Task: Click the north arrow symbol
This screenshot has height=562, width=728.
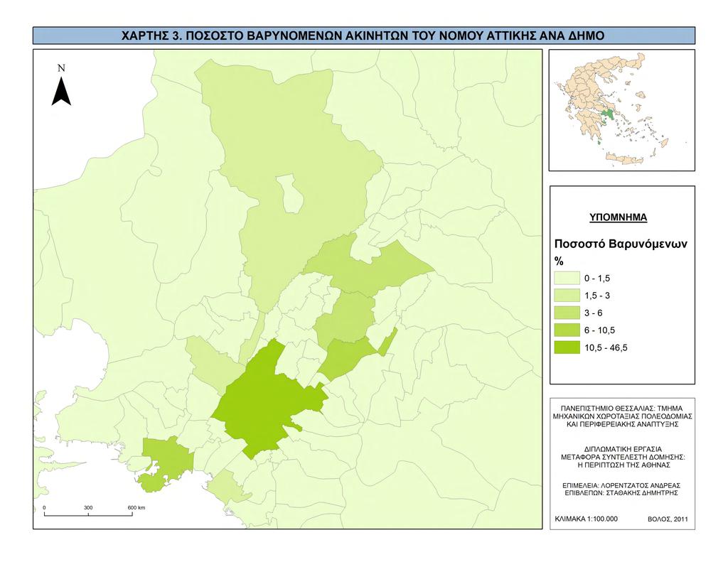Action: point(61,91)
